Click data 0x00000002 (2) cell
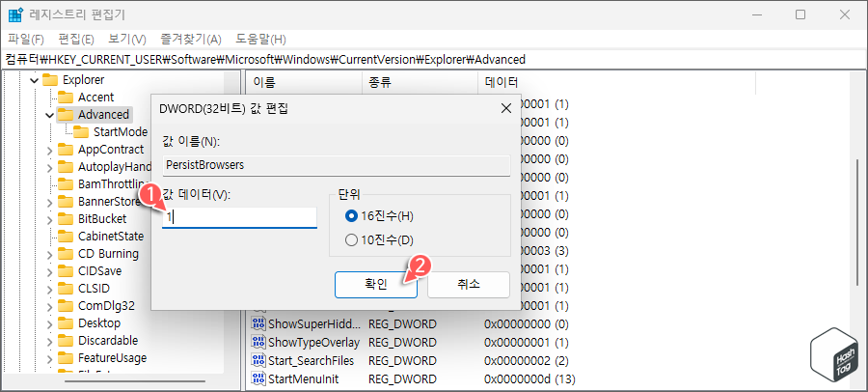The image size is (868, 392). click(x=527, y=360)
